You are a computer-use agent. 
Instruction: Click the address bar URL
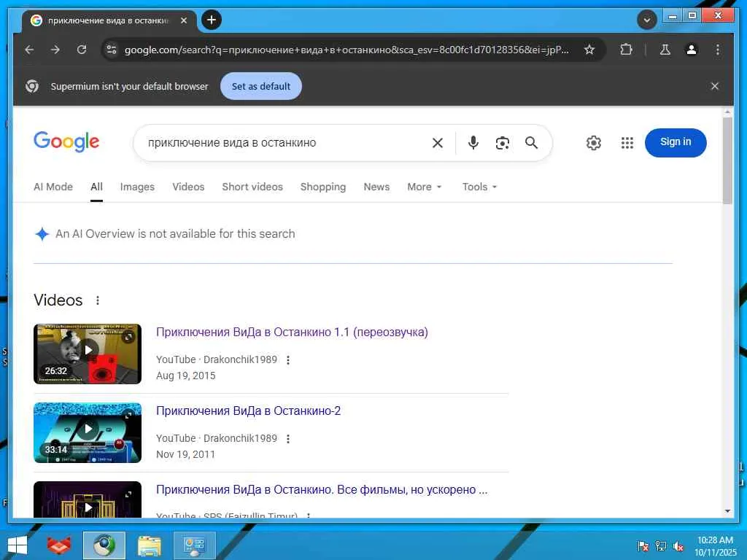pyautogui.click(x=347, y=50)
